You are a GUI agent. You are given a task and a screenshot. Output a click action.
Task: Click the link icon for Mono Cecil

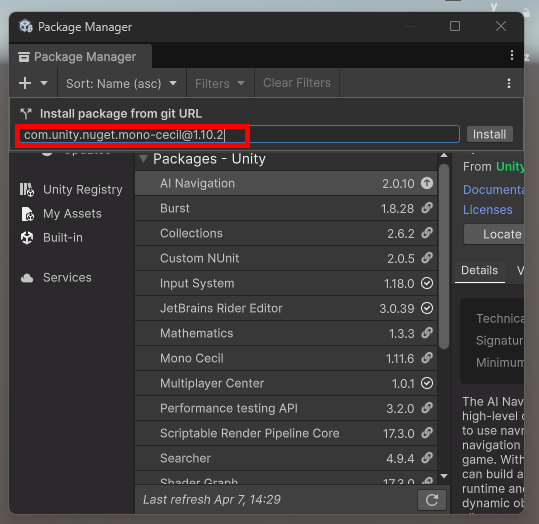(427, 358)
